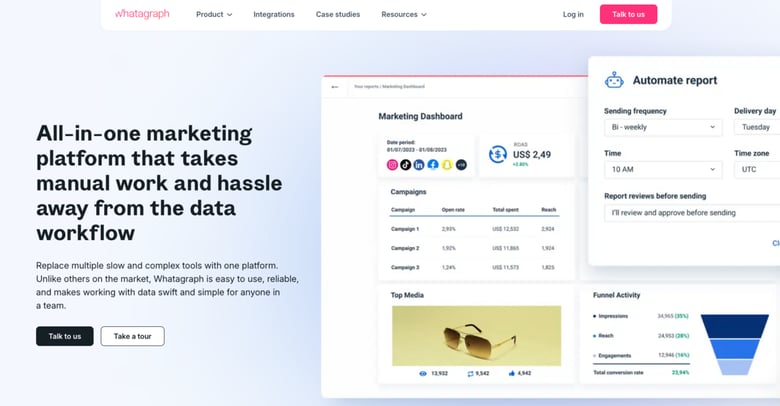Click the ROAS dollar cycle icon
This screenshot has width=780, height=406.
(497, 154)
